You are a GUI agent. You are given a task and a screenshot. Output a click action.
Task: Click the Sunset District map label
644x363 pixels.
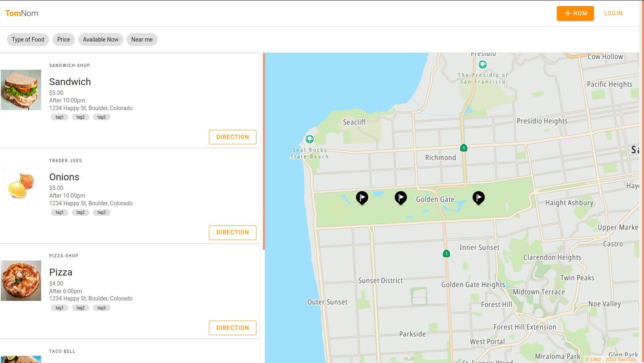pyautogui.click(x=381, y=281)
